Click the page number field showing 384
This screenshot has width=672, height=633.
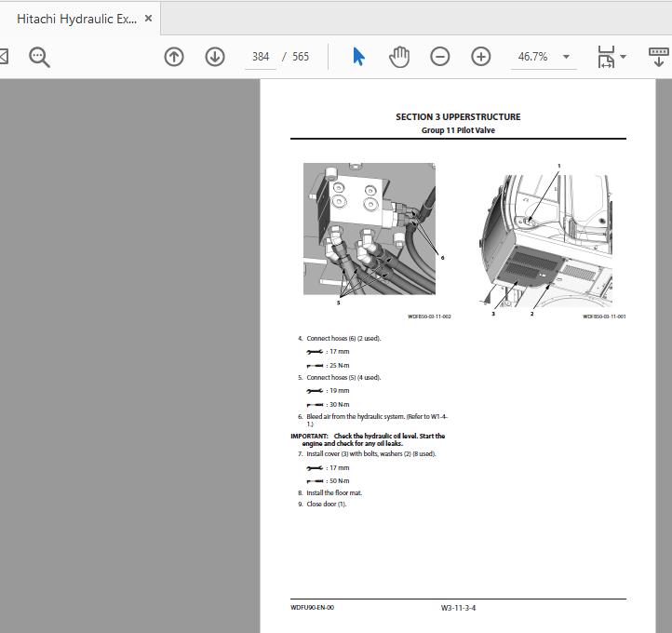(261, 57)
